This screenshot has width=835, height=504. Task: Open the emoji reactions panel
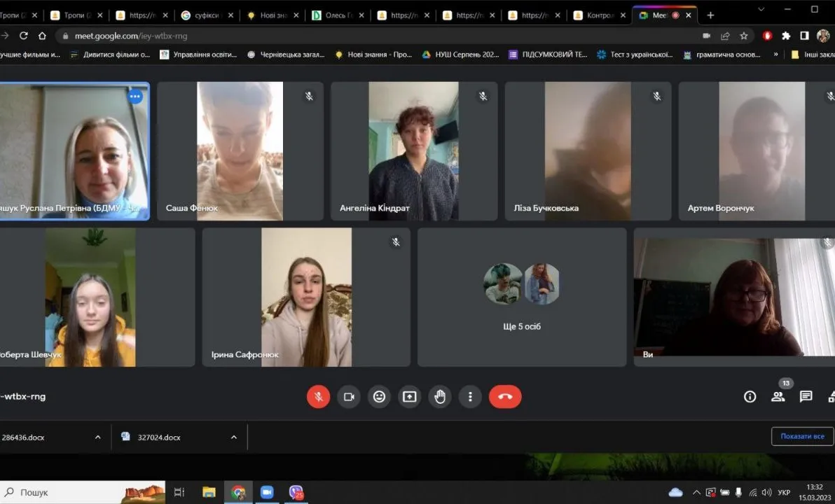(x=379, y=397)
